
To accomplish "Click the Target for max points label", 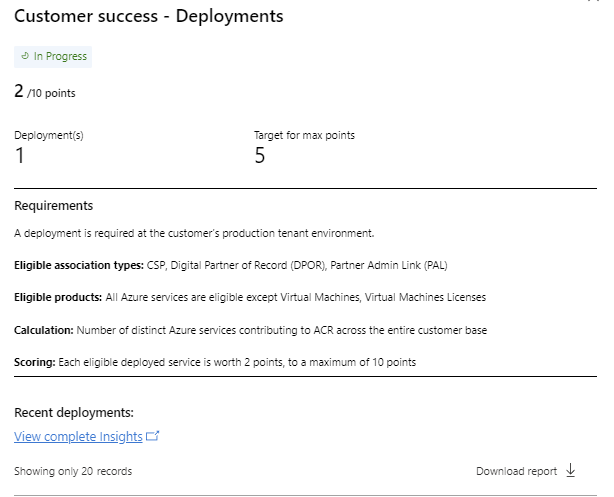I will tap(304, 135).
